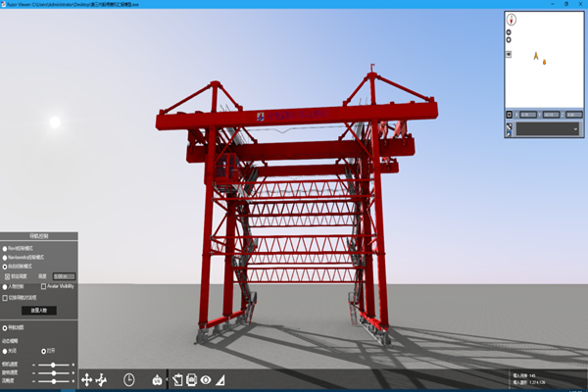Click the VR headset mode icon

(157, 379)
